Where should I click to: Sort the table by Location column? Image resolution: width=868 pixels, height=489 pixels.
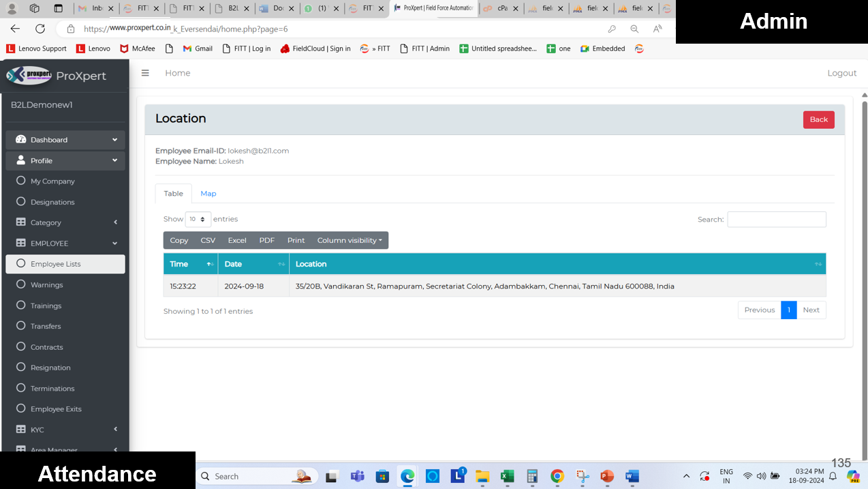click(x=557, y=264)
